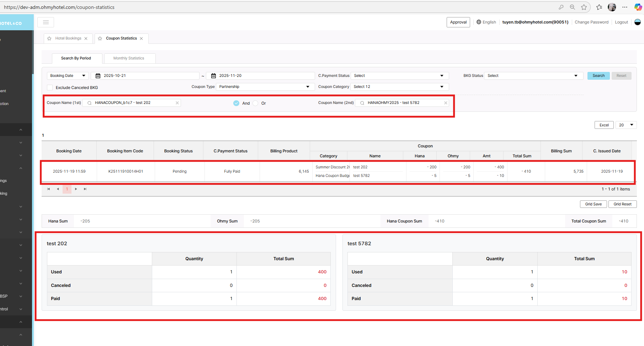
Task: Clear the Coupon Name (1st) field
Action: pyautogui.click(x=177, y=103)
